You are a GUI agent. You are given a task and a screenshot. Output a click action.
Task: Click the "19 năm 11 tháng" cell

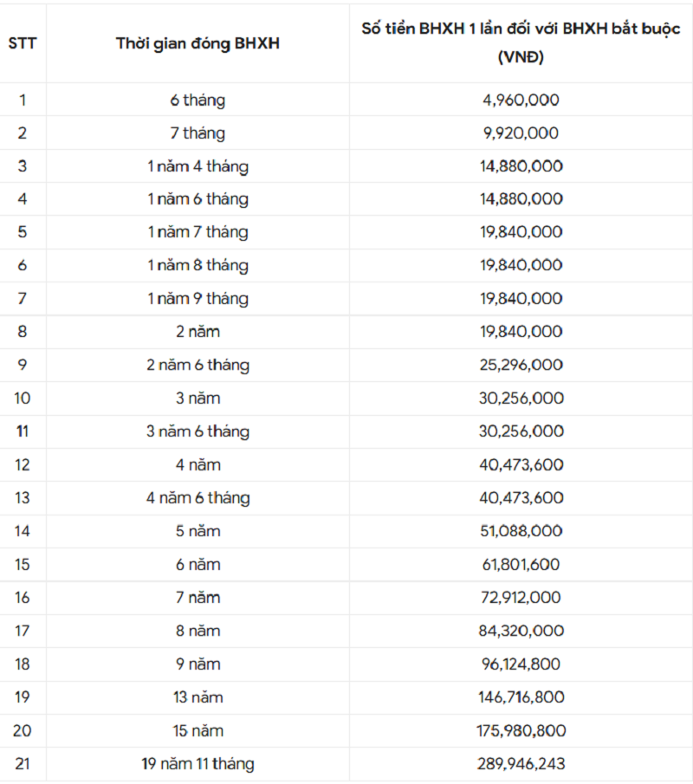pyautogui.click(x=198, y=764)
